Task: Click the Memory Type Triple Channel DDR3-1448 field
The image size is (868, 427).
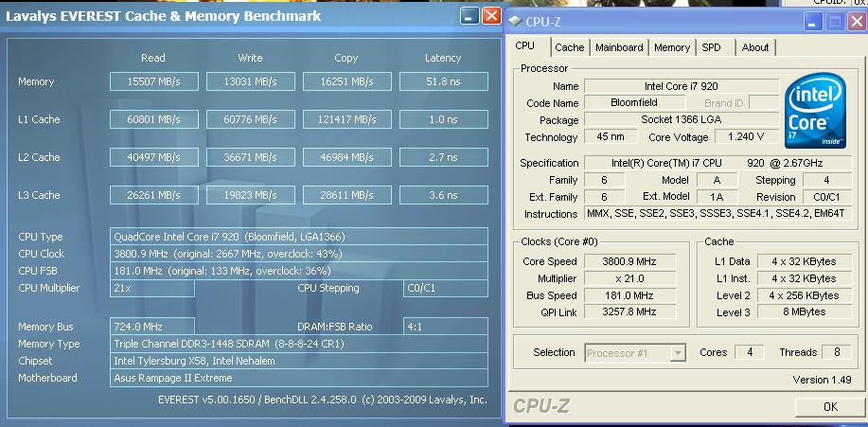Action: (x=299, y=344)
